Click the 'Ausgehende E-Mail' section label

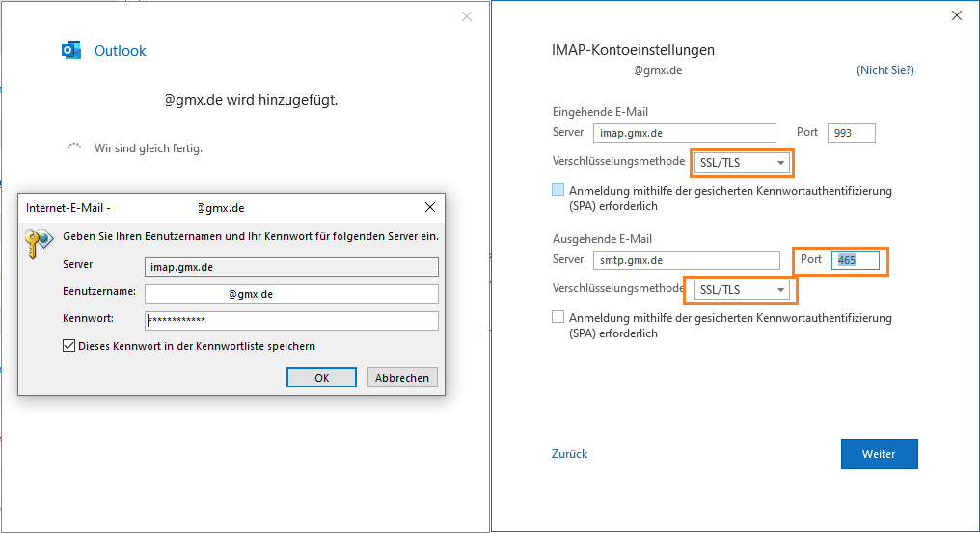coord(602,239)
